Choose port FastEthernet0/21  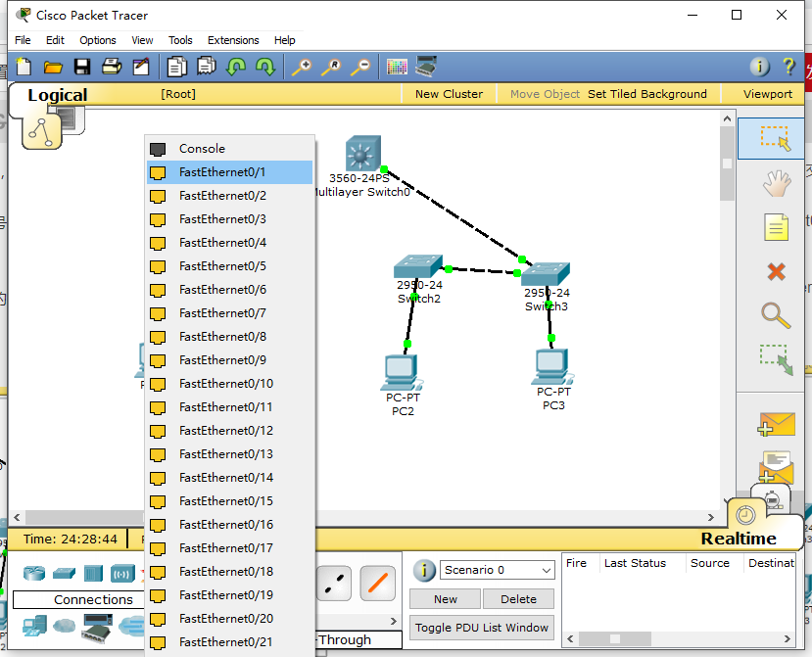pos(230,642)
